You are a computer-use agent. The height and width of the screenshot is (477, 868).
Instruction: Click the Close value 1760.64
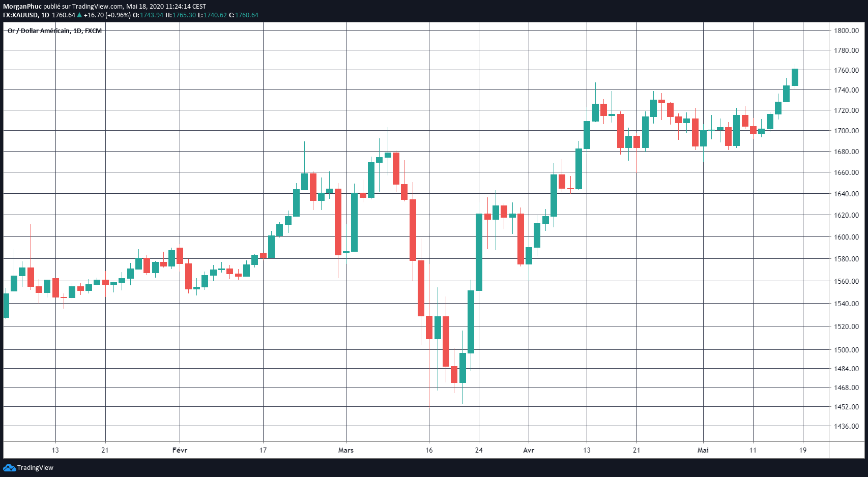247,15
